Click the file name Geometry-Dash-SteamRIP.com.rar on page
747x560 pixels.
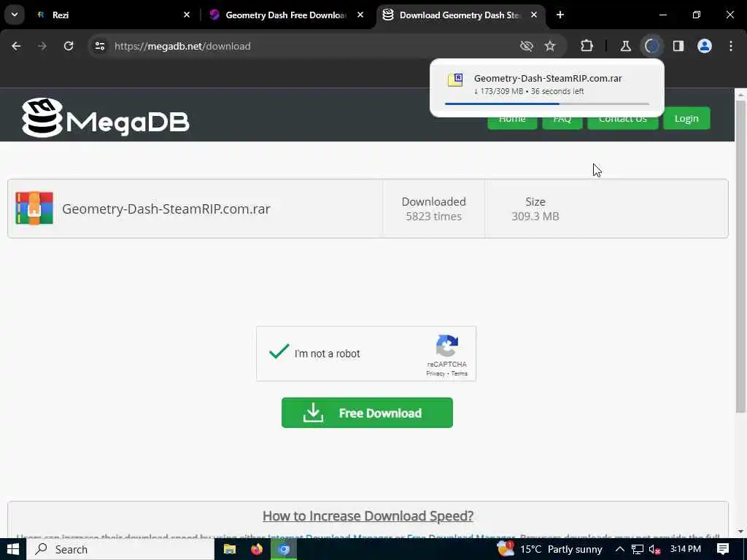point(166,209)
